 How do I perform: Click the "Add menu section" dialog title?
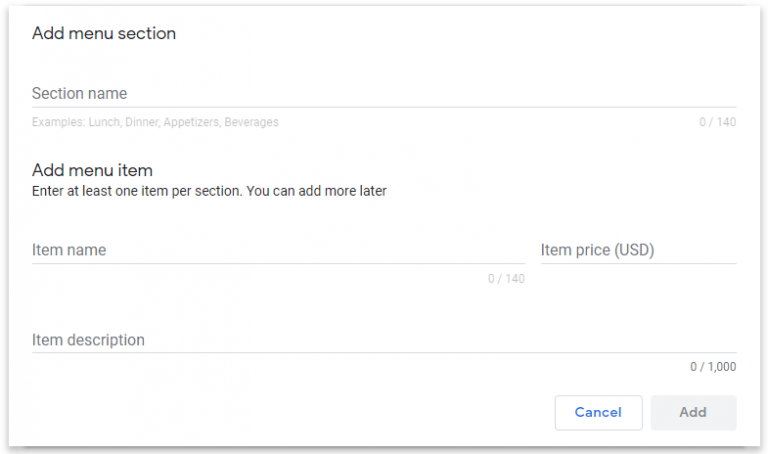point(104,34)
